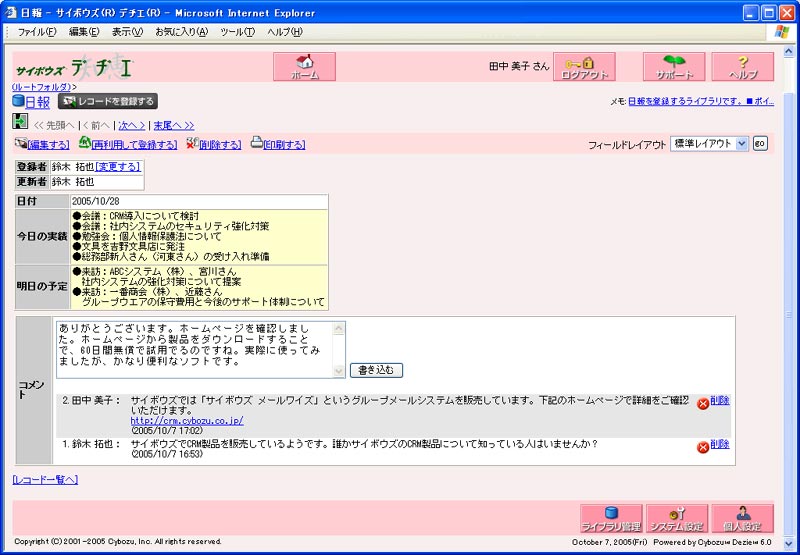Open Help via the question mark button
The width and height of the screenshot is (800, 555).
tap(742, 66)
